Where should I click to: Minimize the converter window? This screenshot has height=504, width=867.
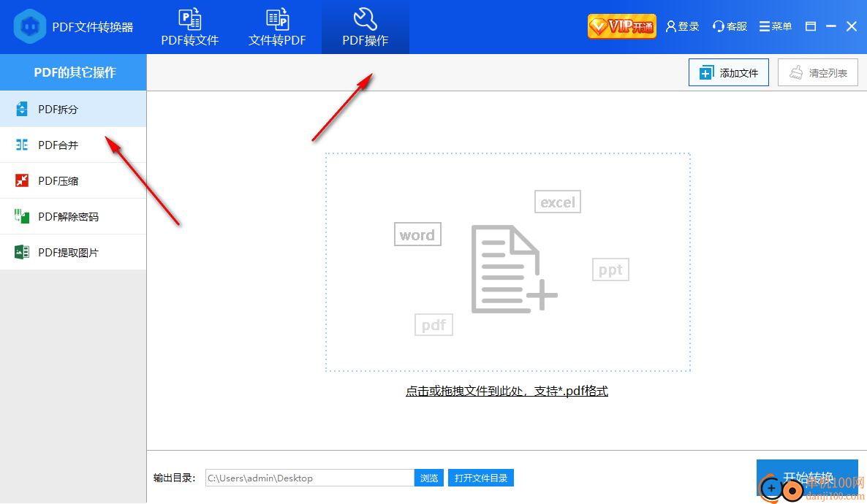(x=830, y=26)
